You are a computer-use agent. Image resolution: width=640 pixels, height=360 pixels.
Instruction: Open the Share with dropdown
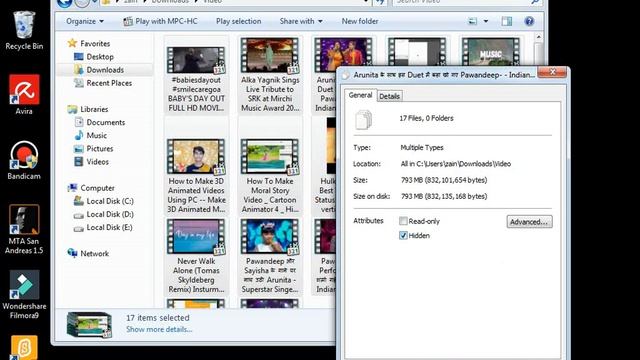click(x=301, y=21)
